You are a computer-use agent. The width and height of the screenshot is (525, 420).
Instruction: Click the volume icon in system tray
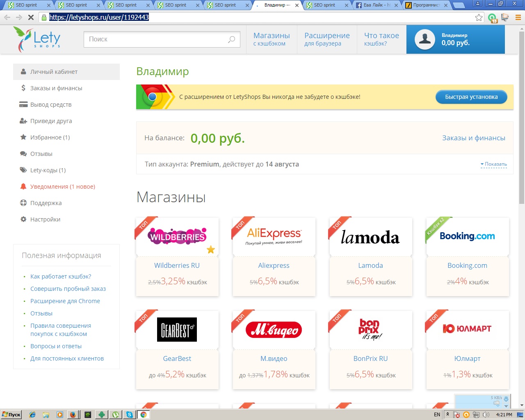(486, 415)
